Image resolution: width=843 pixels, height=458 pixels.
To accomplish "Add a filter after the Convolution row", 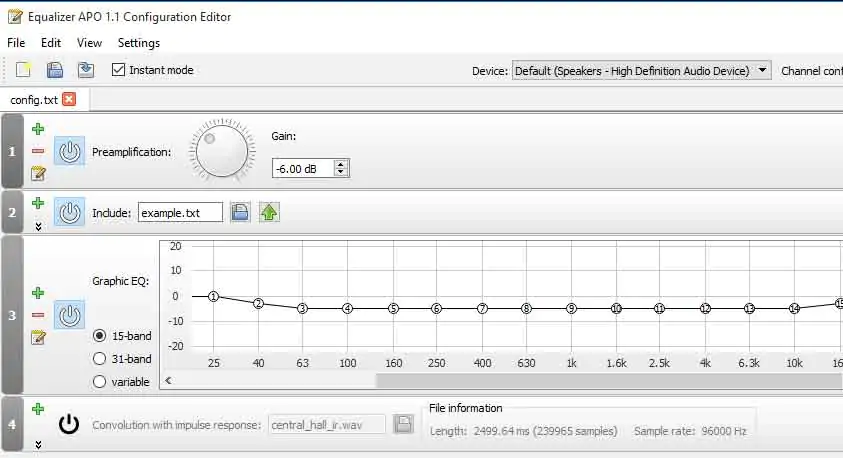I will pyautogui.click(x=38, y=409).
